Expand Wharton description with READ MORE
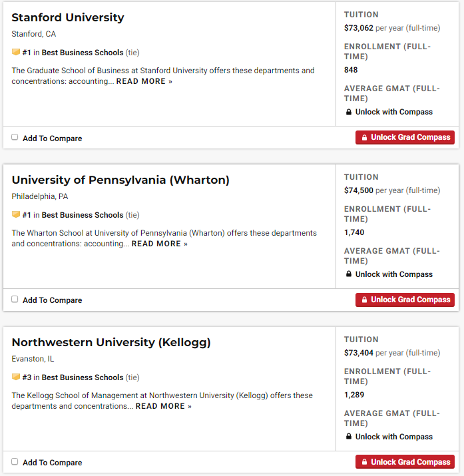464x476 pixels. click(159, 244)
